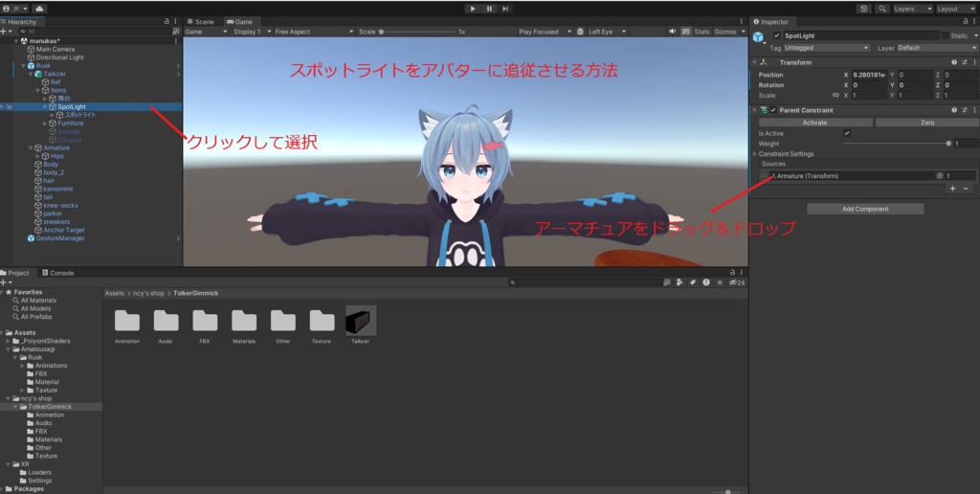Click the object picker circle for Armature source
The height and width of the screenshot is (494, 980).
[940, 176]
